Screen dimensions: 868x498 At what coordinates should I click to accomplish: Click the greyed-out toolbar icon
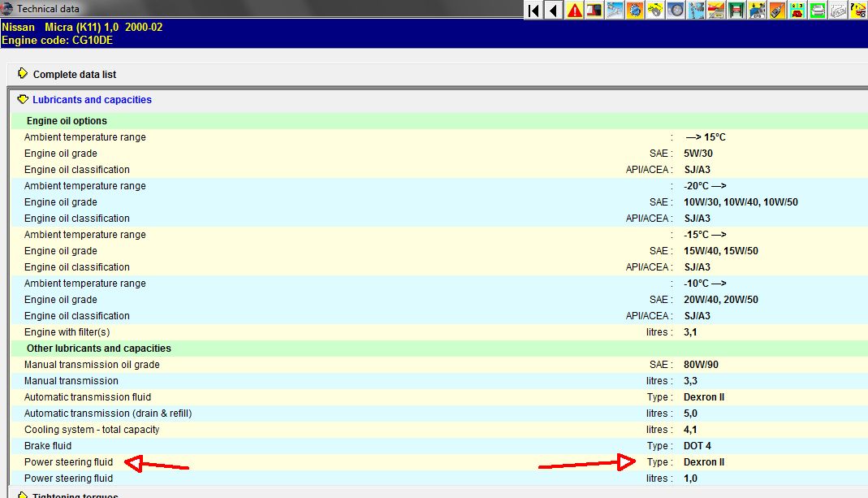(838, 10)
